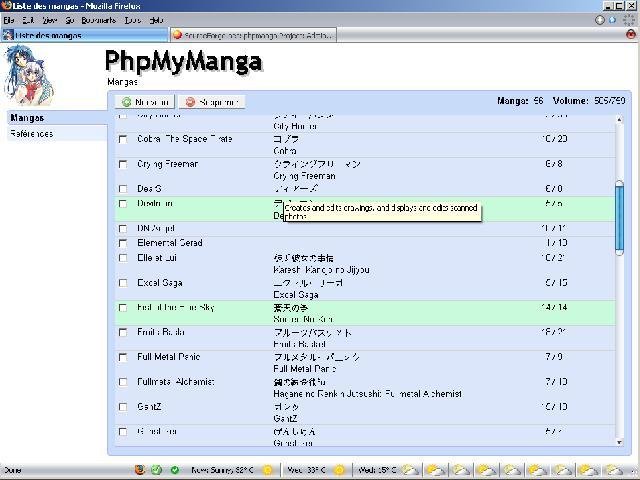Image resolution: width=640 pixels, height=480 pixels.
Task: Open the Mangas section in the sidebar
Action: (x=57, y=118)
